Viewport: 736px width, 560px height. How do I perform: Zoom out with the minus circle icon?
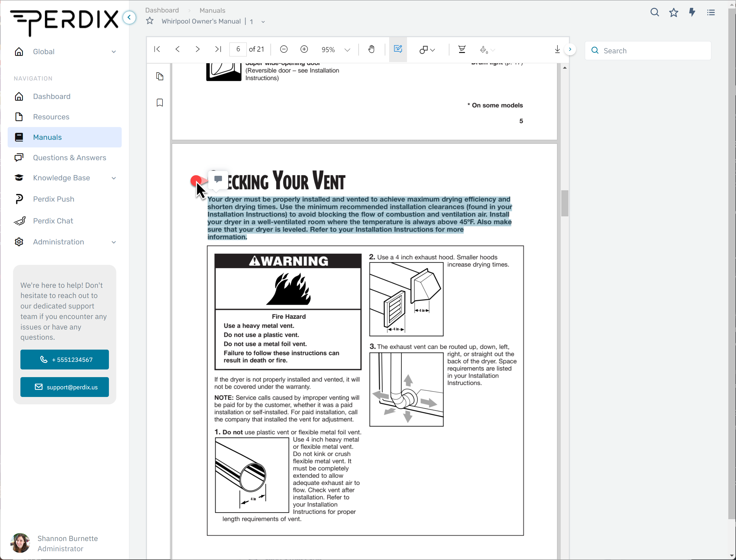pyautogui.click(x=284, y=49)
